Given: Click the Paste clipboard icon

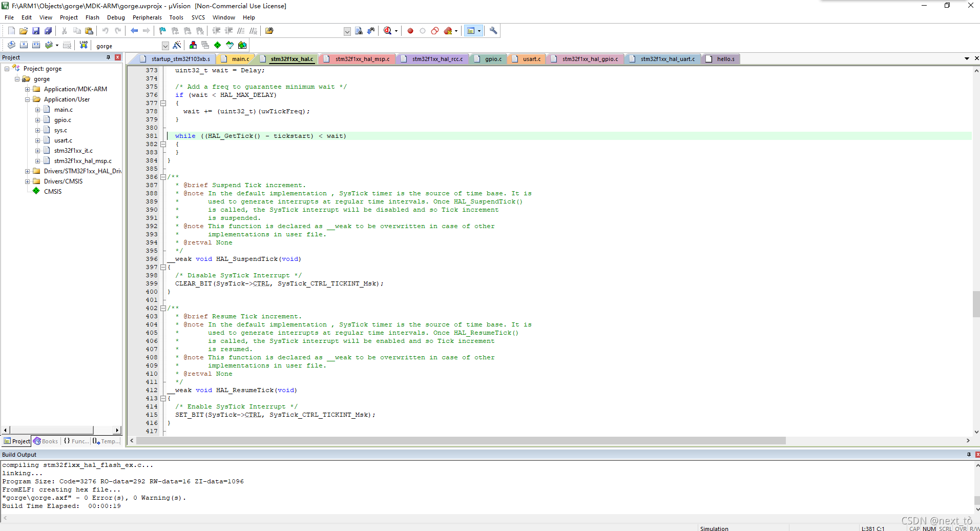Looking at the screenshot, I should 89,31.
